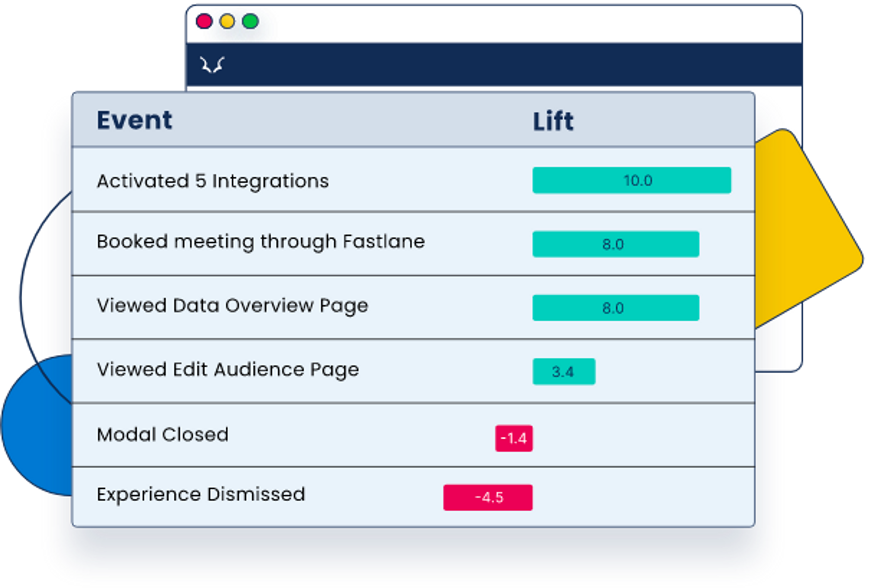Click the antler logo in the navy header

click(212, 65)
